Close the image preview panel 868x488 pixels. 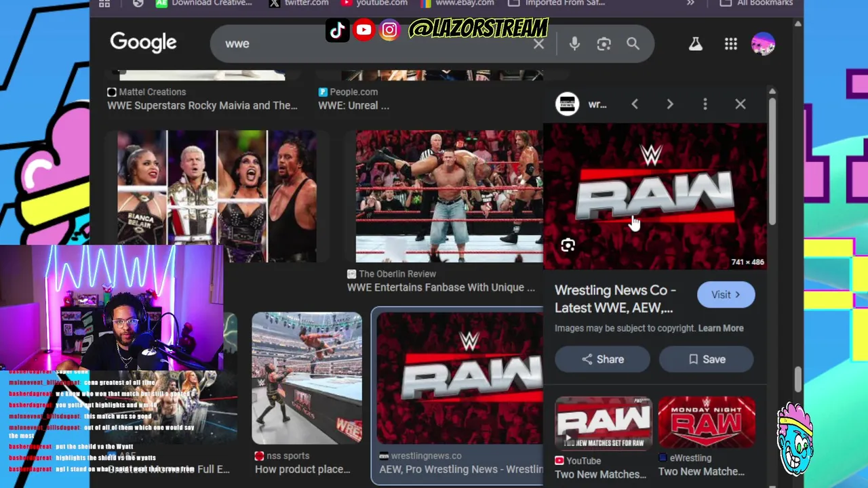pos(741,104)
